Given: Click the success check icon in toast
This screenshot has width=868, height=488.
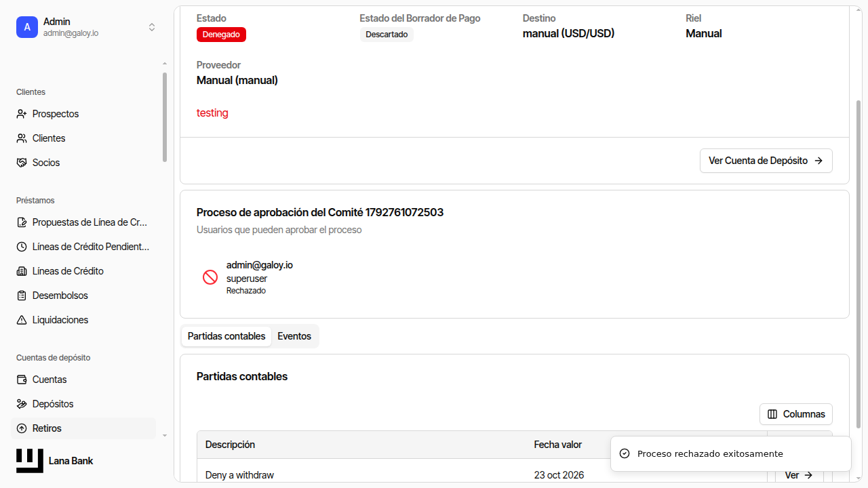Looking at the screenshot, I should point(625,453).
